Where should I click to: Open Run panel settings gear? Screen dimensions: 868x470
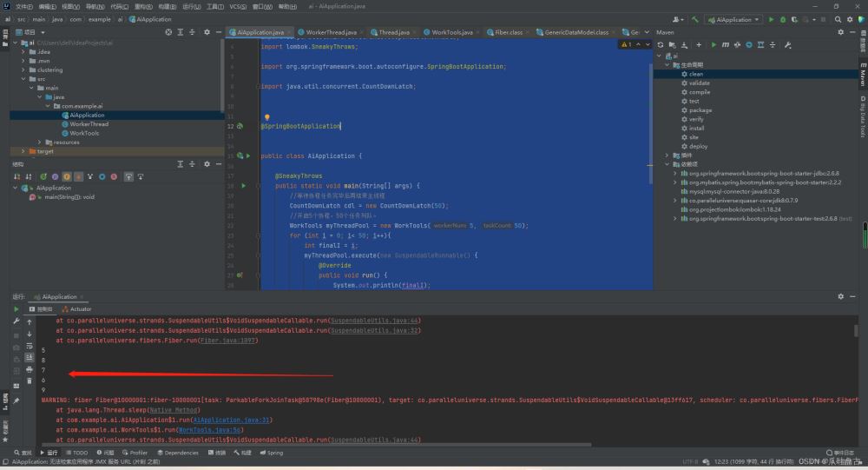841,296
